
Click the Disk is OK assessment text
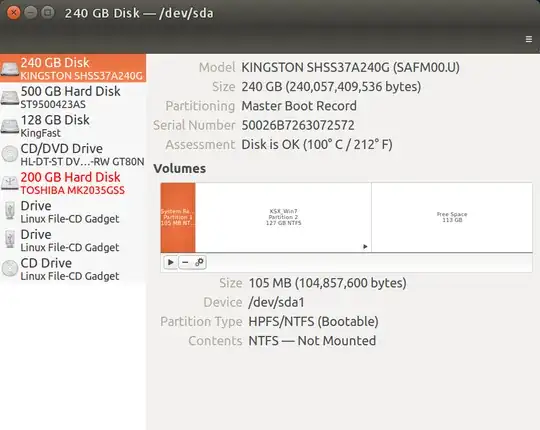pyautogui.click(x=317, y=145)
